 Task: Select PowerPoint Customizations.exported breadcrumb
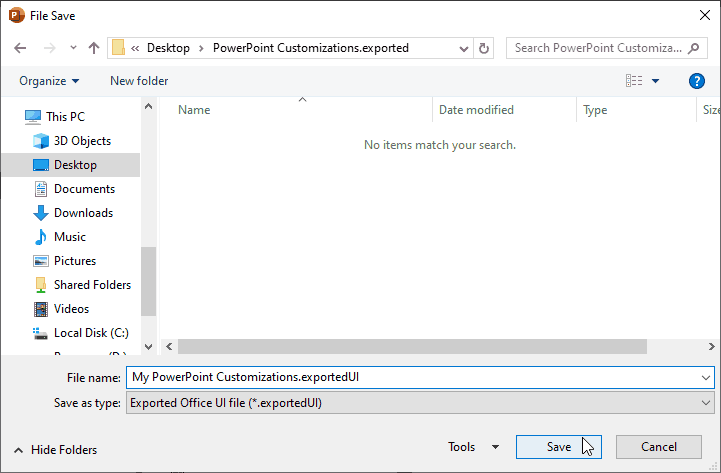[x=310, y=48]
